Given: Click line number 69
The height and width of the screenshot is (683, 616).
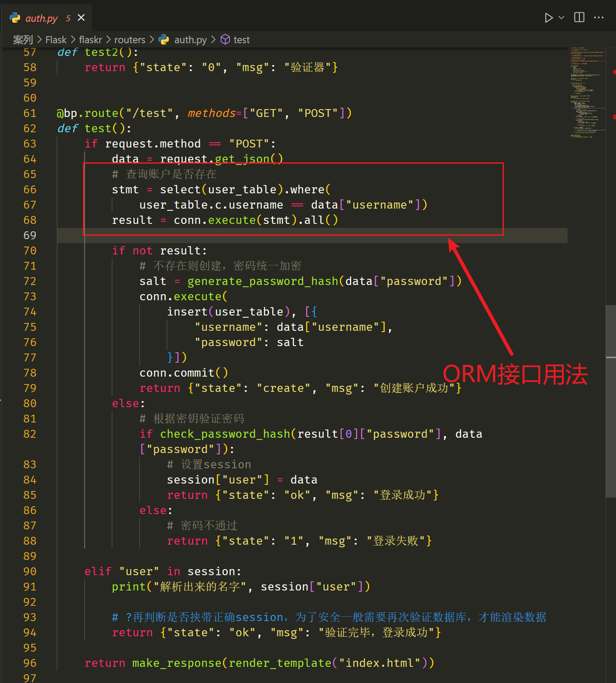Looking at the screenshot, I should coord(30,236).
